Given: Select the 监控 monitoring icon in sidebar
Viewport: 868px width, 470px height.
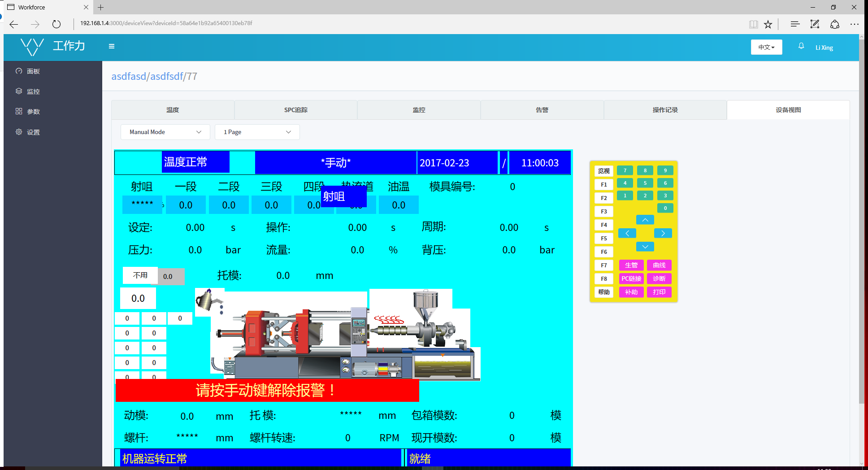Looking at the screenshot, I should point(19,91).
